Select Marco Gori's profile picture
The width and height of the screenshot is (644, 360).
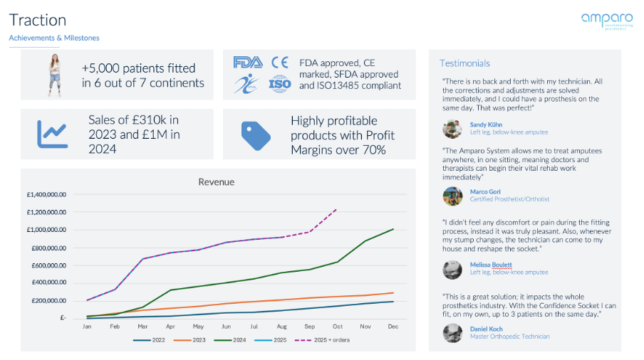[x=452, y=196]
